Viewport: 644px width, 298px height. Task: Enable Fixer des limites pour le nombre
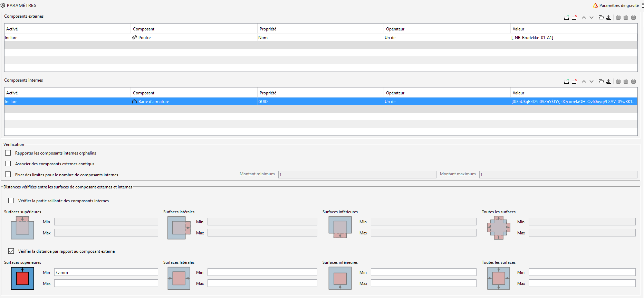pos(8,175)
